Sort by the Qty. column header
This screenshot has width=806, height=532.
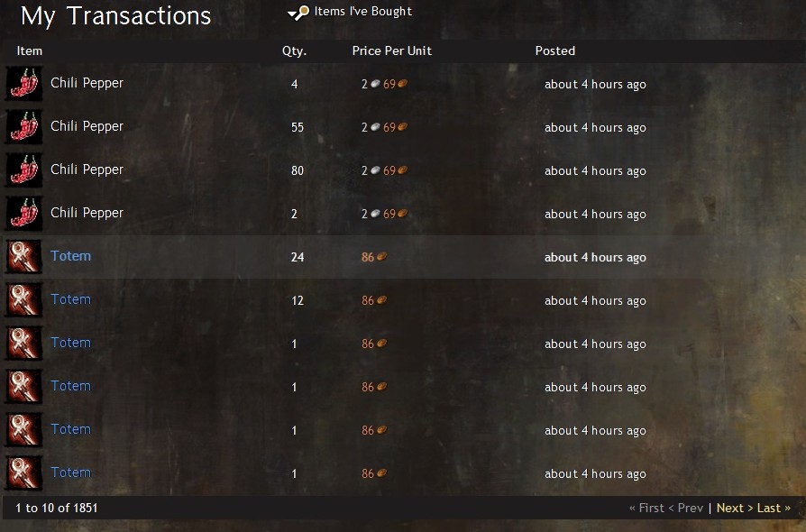coord(294,50)
